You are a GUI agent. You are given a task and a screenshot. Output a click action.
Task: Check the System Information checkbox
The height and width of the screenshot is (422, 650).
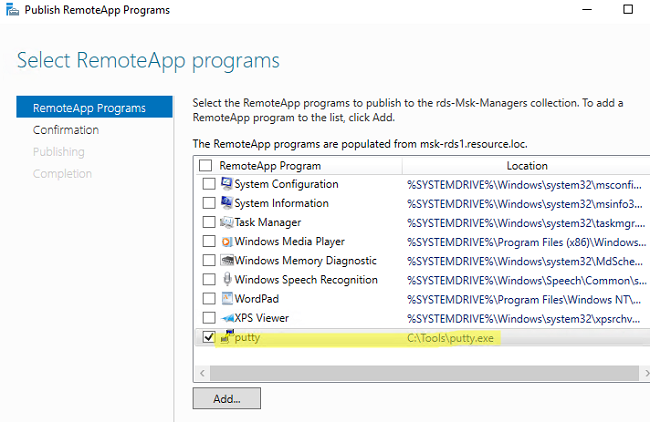209,203
